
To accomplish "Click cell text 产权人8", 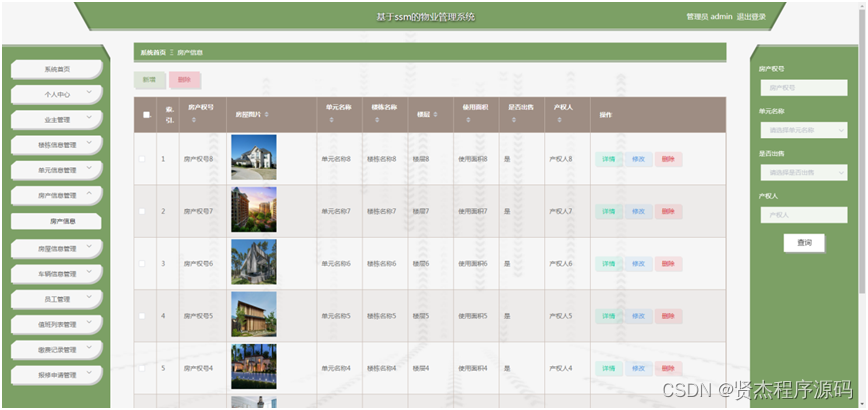I will 561,159.
